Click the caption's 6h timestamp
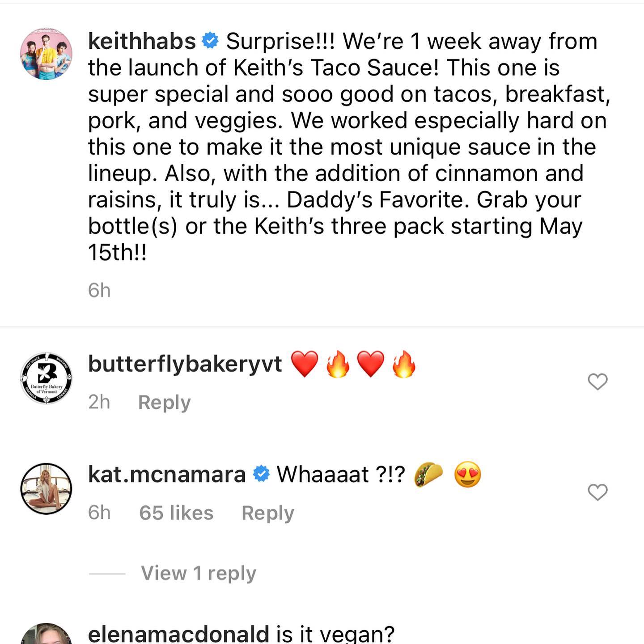Screen dimensions: 644x644 [x=99, y=290]
